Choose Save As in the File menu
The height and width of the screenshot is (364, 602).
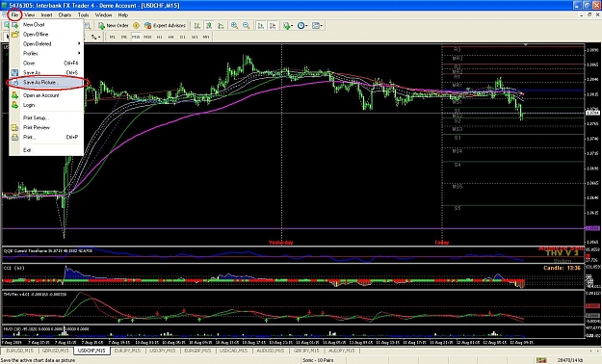click(x=46, y=72)
